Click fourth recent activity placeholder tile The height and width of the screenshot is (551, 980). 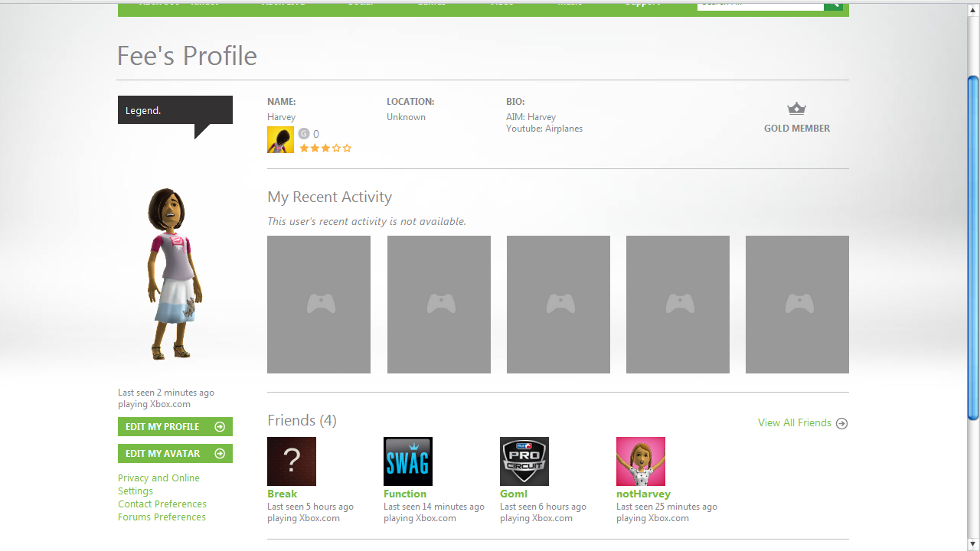point(678,305)
